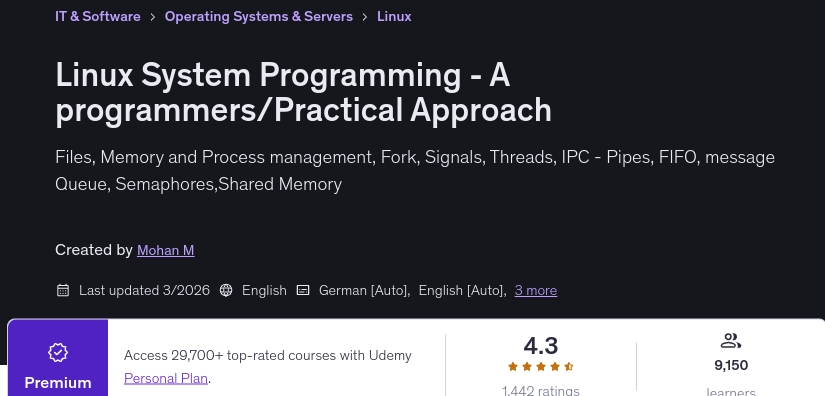The width and height of the screenshot is (825, 396).
Task: Click the 4.3 rating number
Action: (541, 346)
